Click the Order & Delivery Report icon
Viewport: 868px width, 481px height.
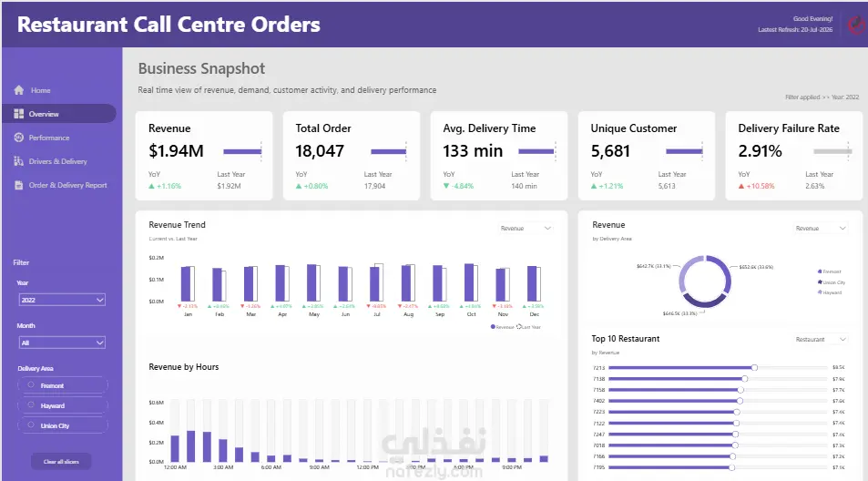click(19, 185)
